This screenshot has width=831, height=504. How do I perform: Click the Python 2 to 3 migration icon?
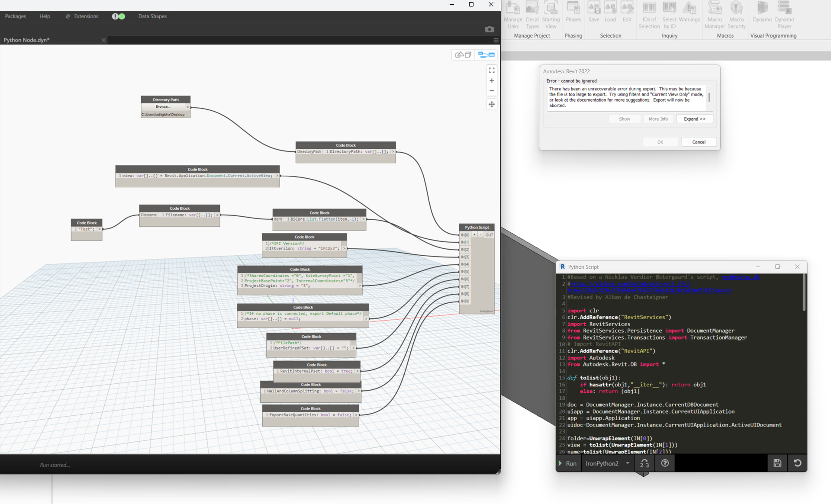tap(644, 463)
